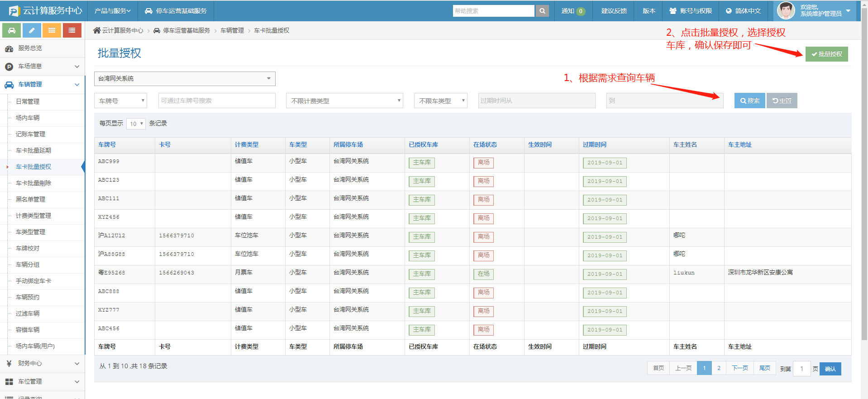Open 车卡批量延期 in the sidebar menu

[33, 150]
